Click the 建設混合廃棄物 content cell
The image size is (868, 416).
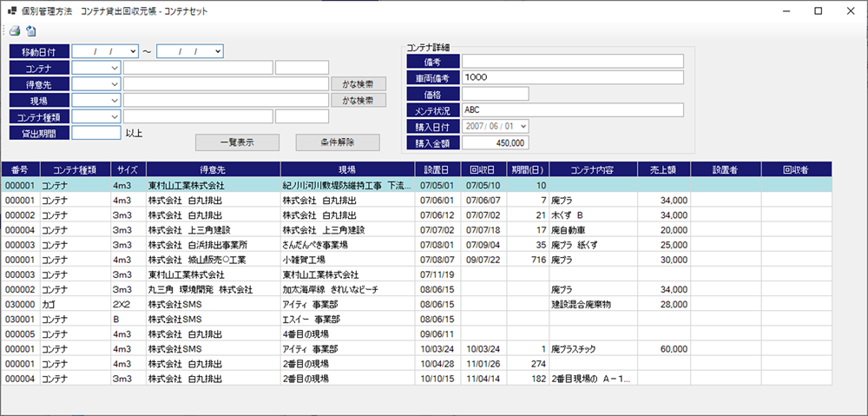click(594, 304)
